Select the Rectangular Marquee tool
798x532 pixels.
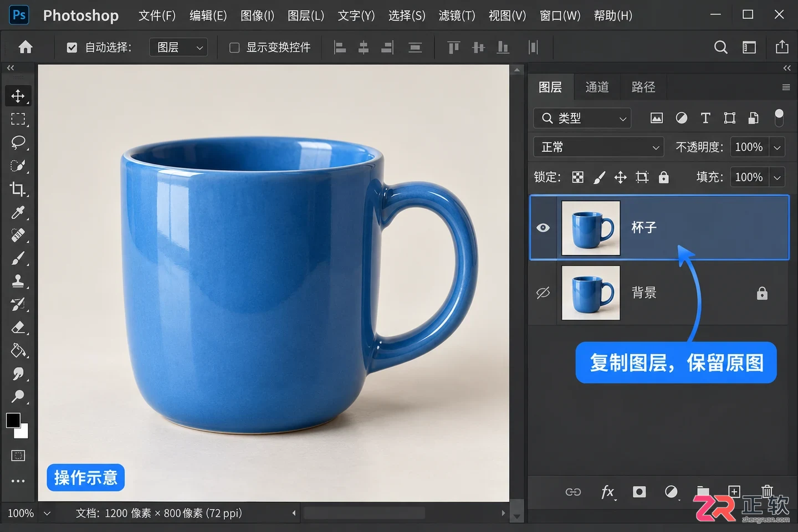pos(18,119)
